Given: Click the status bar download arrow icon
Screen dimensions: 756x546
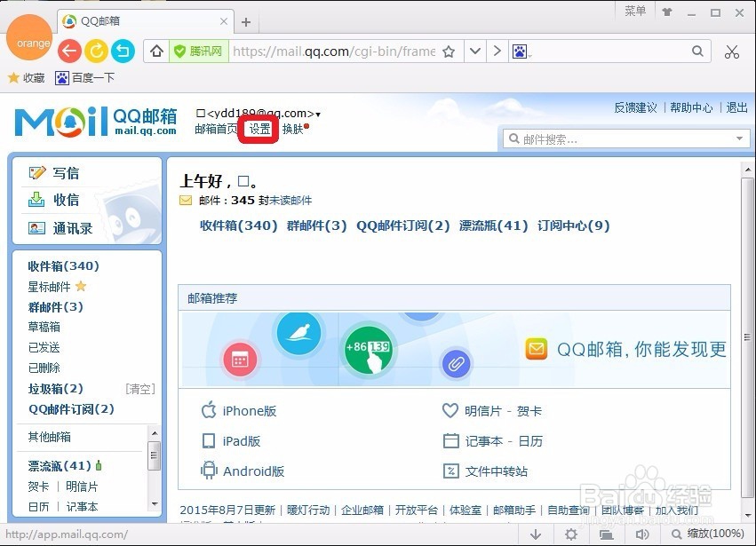Looking at the screenshot, I should click(536, 534).
